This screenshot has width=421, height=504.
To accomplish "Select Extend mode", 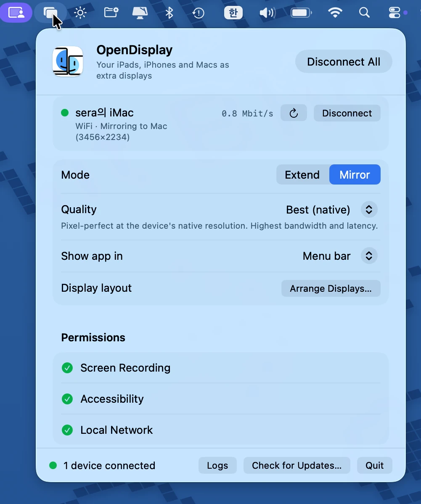I will click(x=302, y=175).
